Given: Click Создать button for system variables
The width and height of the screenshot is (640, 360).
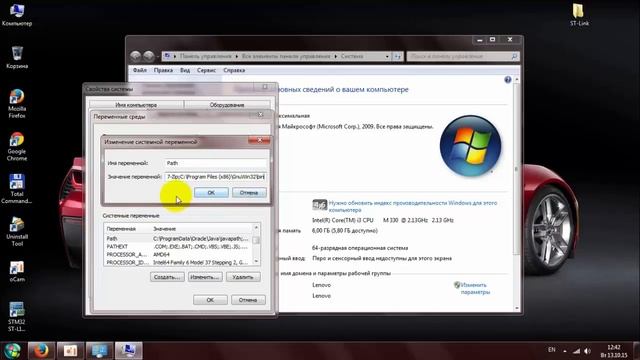Looking at the screenshot, I should tap(167, 277).
